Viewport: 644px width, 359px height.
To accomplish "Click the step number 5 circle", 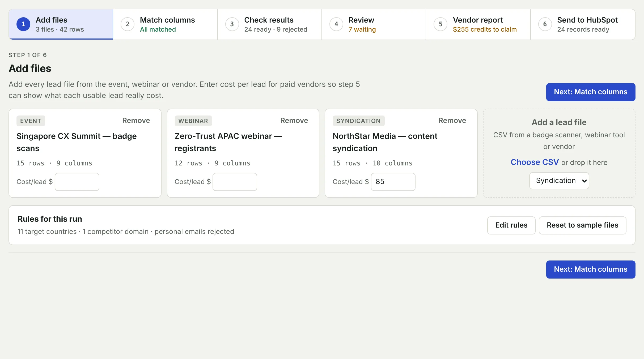I will 440,24.
